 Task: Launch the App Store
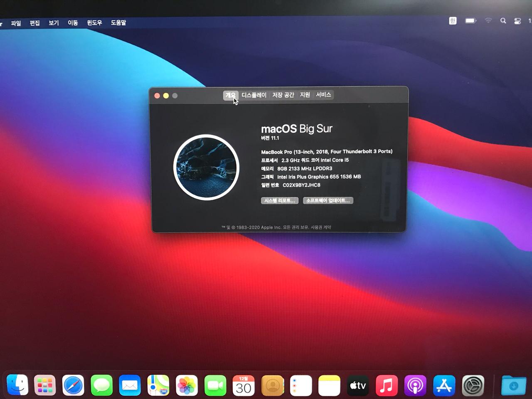pyautogui.click(x=444, y=385)
